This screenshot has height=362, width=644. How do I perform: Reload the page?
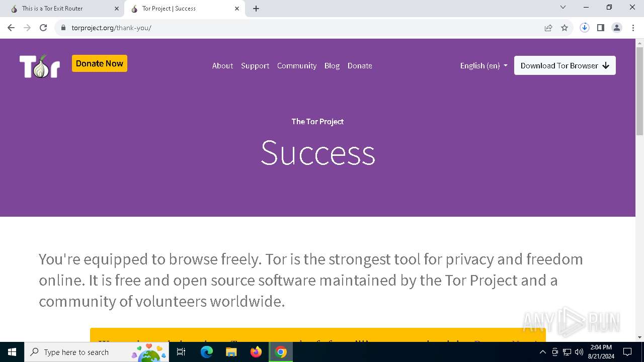(43, 28)
